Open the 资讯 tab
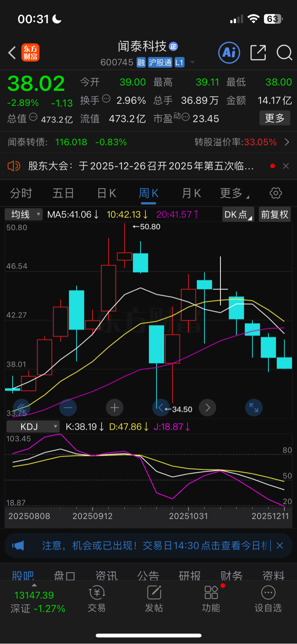297x644 pixels. (x=106, y=575)
